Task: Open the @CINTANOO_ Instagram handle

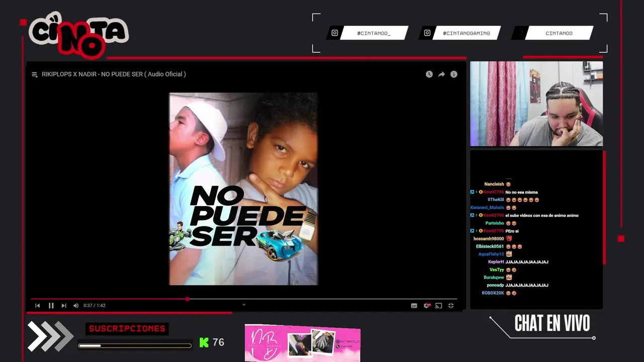Action: [374, 33]
